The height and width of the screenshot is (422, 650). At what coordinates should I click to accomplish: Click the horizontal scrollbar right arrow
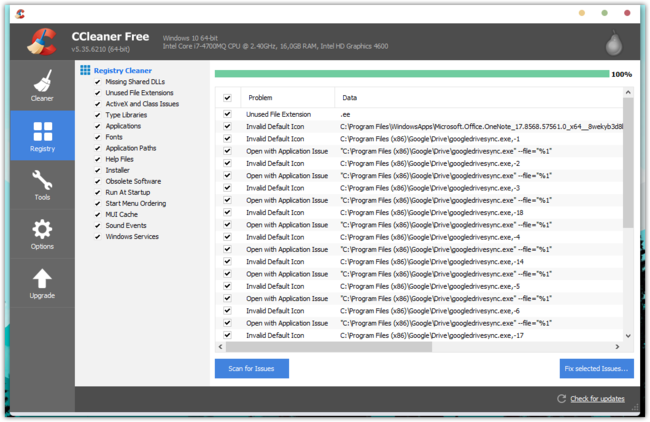617,347
